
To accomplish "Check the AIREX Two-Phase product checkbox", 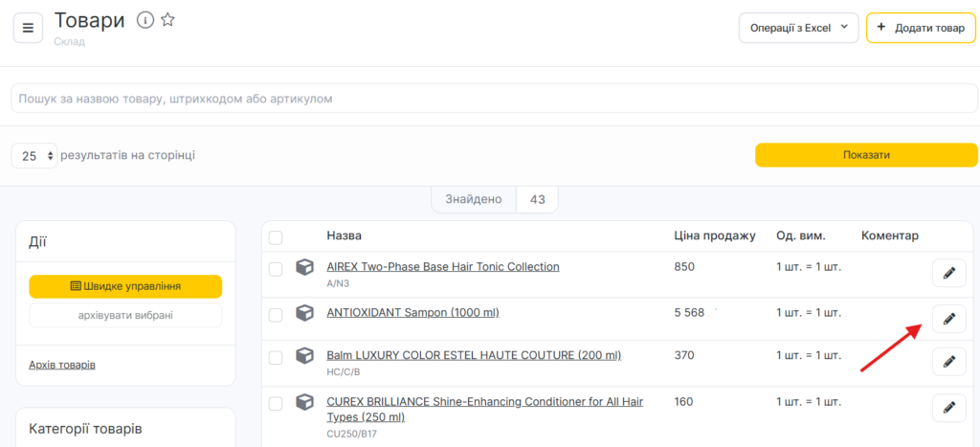I will click(276, 269).
